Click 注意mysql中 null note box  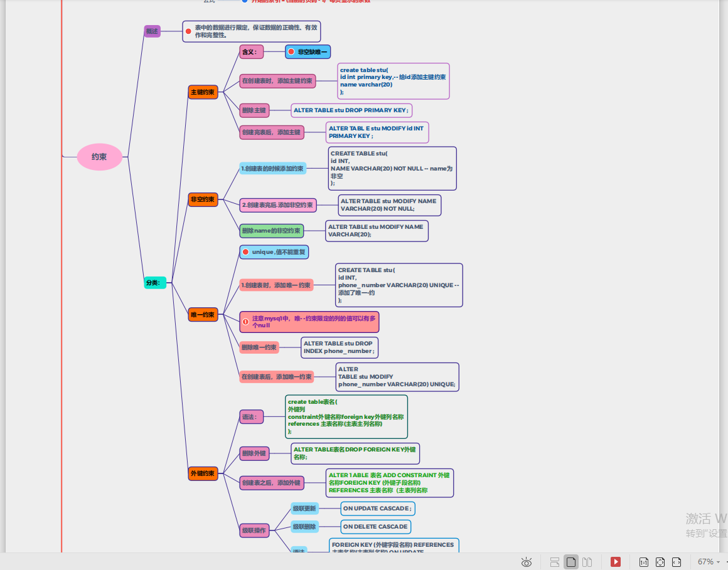(309, 322)
